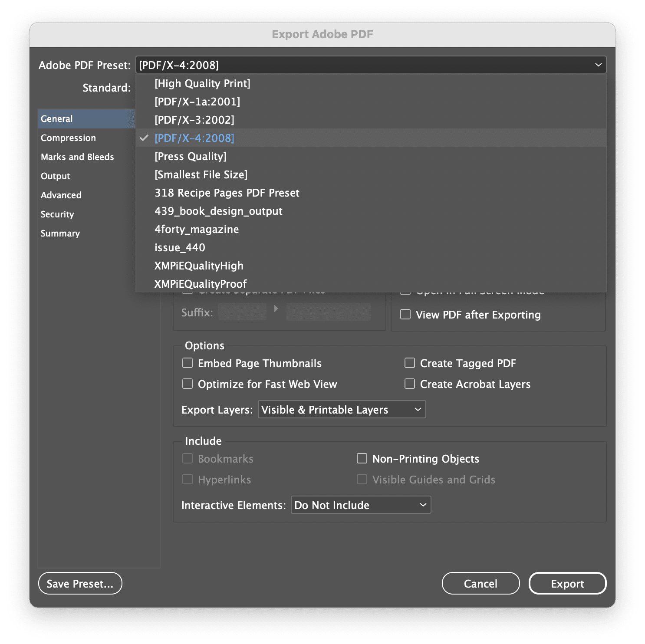Choose the XMPiEQualityProof preset
This screenshot has width=645, height=644.
point(371,284)
